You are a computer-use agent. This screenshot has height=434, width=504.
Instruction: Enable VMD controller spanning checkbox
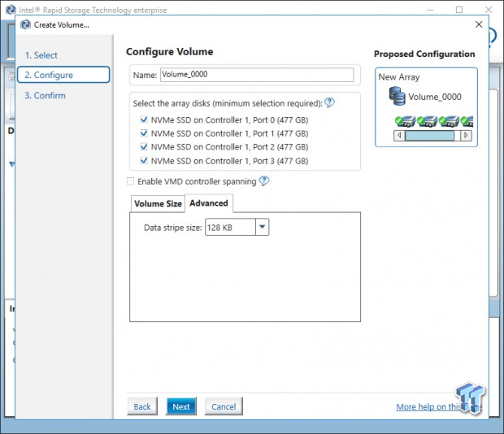pyautogui.click(x=131, y=181)
